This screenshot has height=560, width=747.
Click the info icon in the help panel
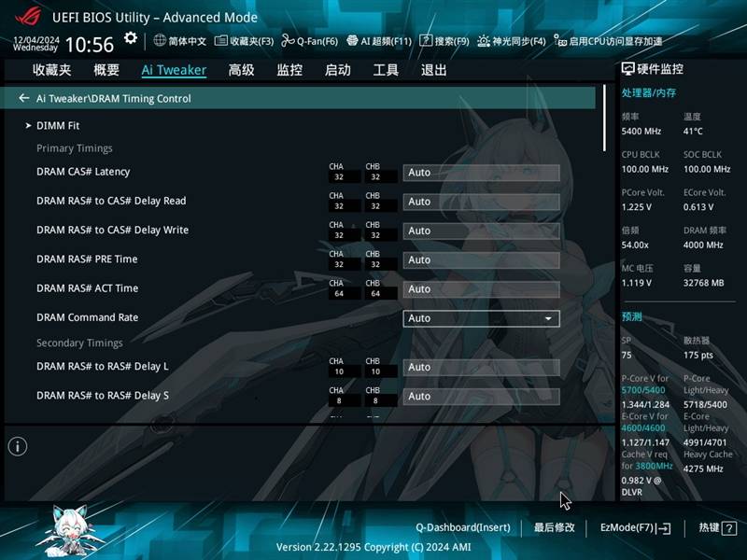[x=17, y=446]
